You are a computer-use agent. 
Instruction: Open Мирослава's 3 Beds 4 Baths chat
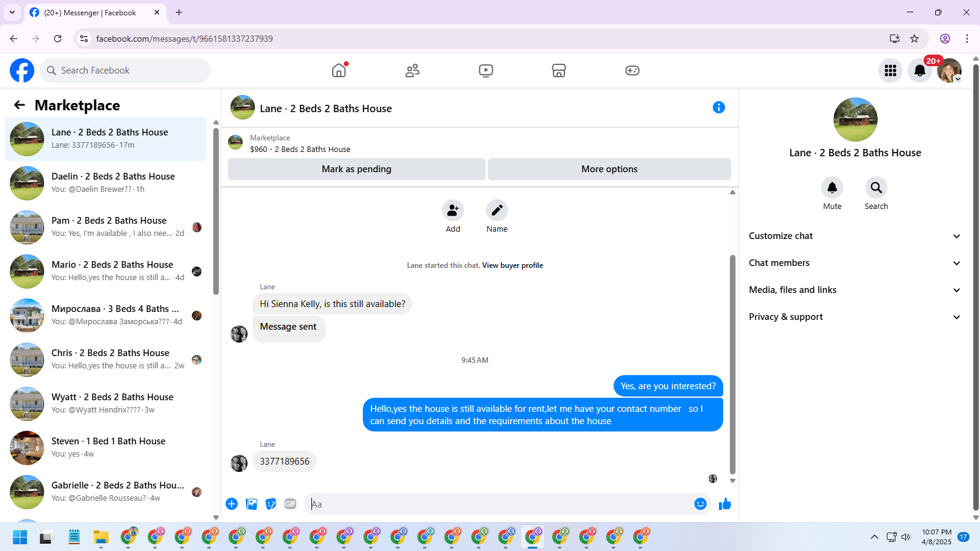tap(106, 316)
